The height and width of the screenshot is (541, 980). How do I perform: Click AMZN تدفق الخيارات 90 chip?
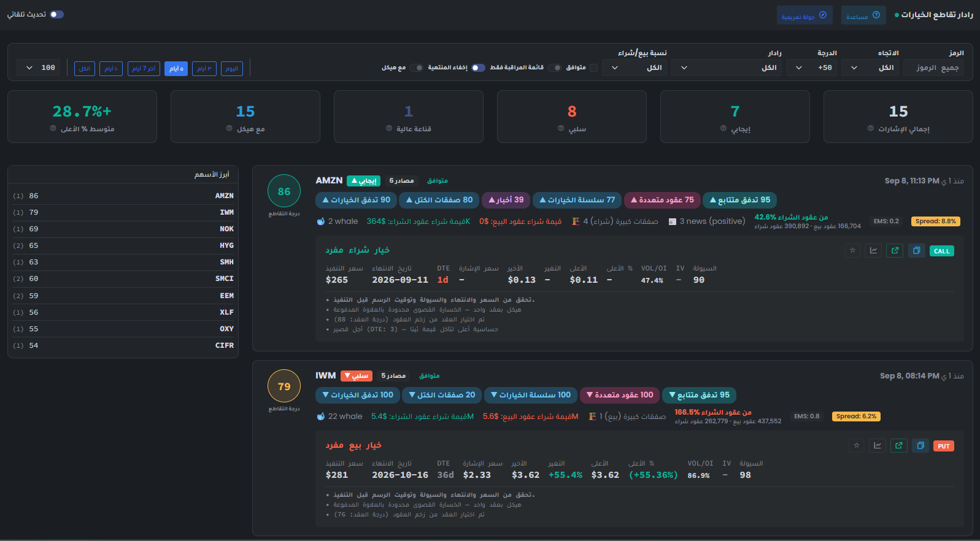click(x=356, y=200)
